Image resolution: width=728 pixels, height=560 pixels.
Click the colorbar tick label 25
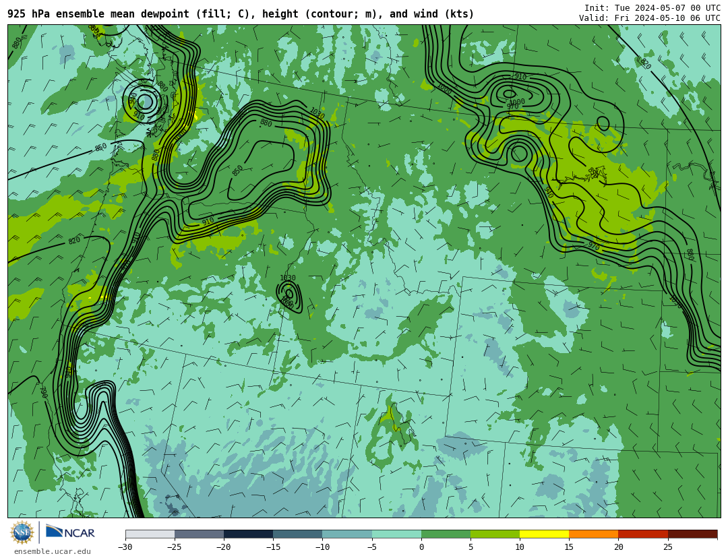(667, 547)
